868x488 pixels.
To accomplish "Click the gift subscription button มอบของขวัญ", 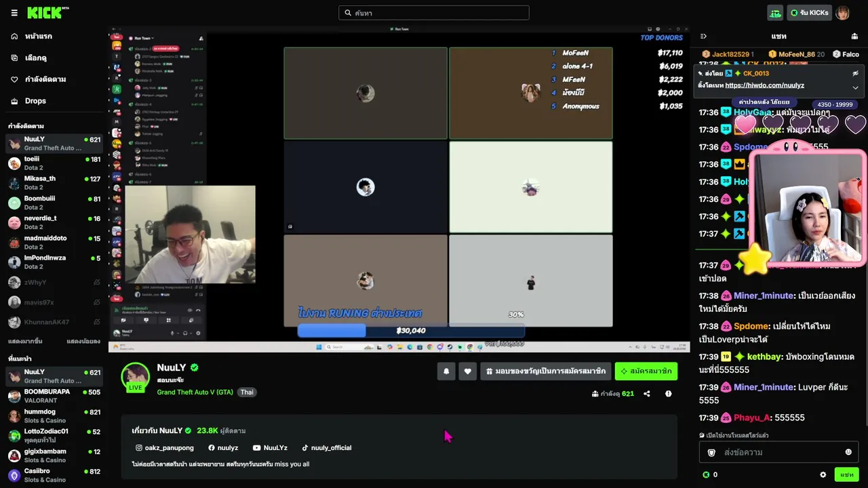I will pyautogui.click(x=545, y=371).
